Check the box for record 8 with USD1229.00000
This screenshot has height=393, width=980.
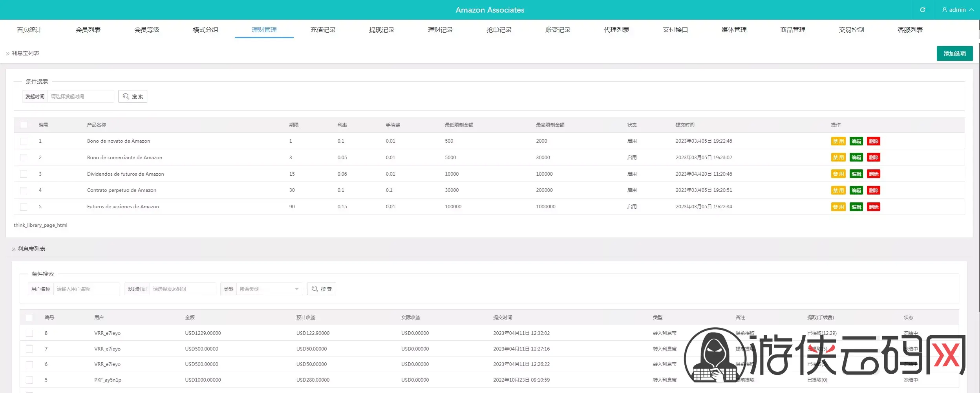point(29,333)
